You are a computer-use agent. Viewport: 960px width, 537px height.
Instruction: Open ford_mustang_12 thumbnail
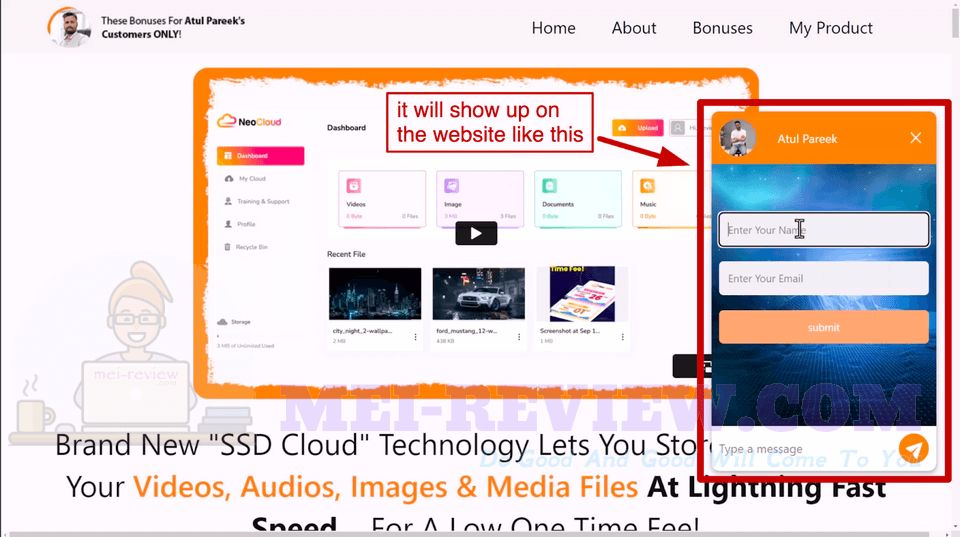[478, 294]
